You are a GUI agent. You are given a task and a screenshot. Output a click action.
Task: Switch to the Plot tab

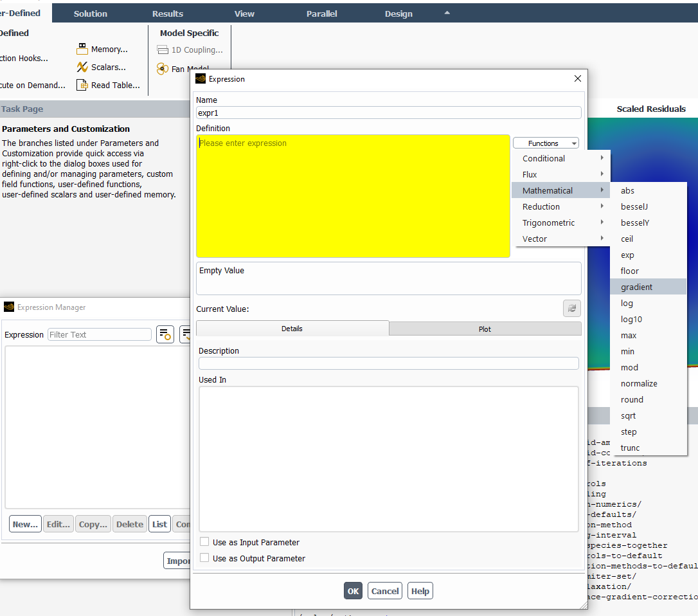click(x=485, y=329)
